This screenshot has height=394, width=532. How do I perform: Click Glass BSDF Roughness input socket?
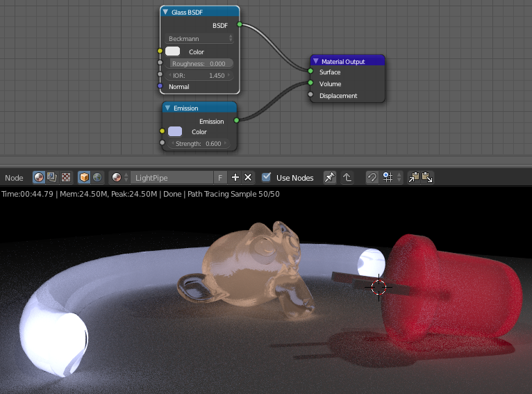point(160,63)
